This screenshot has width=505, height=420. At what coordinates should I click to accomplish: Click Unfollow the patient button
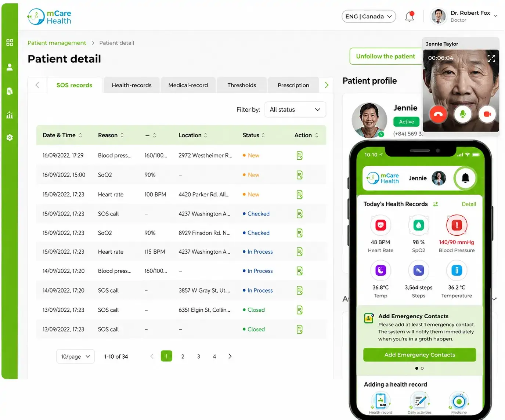point(386,56)
